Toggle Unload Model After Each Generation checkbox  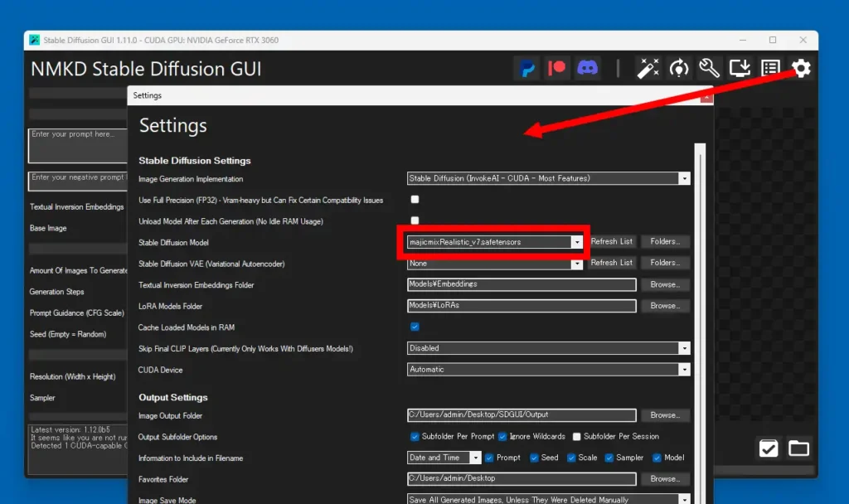tap(415, 220)
